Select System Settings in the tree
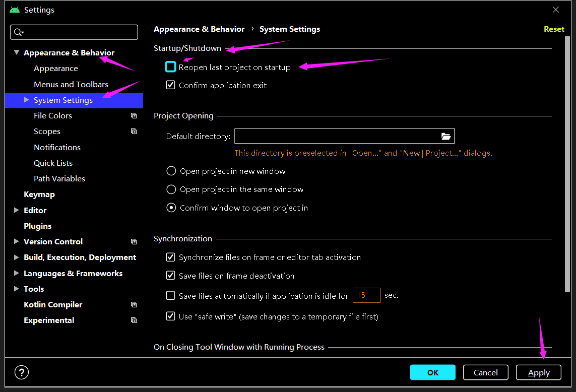This screenshot has height=392, width=576. (x=74, y=100)
